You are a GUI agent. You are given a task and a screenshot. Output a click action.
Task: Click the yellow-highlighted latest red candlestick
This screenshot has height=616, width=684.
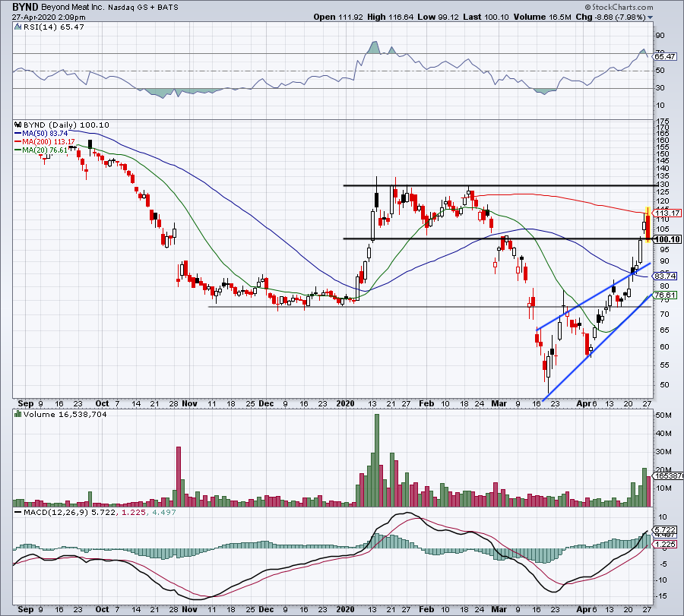coord(648,225)
